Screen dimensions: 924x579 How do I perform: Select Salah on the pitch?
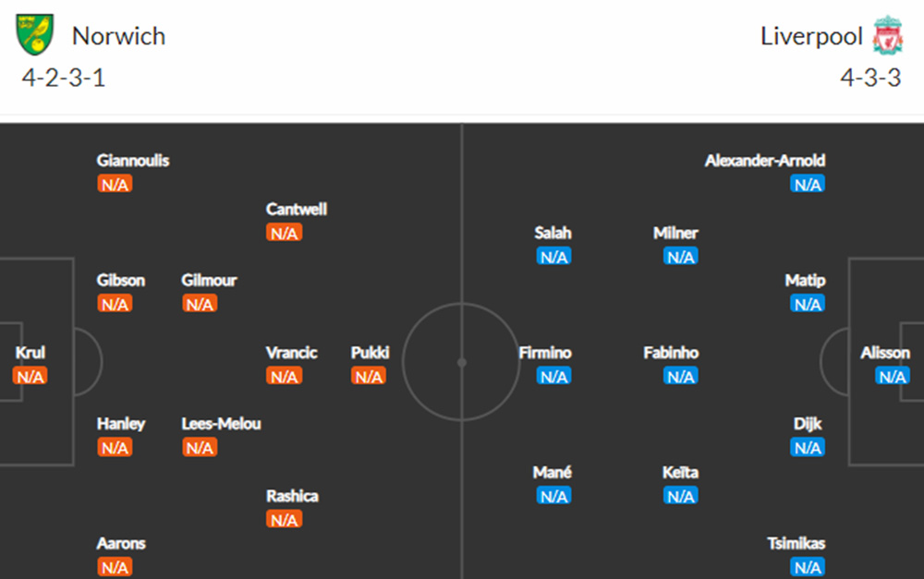(x=553, y=234)
